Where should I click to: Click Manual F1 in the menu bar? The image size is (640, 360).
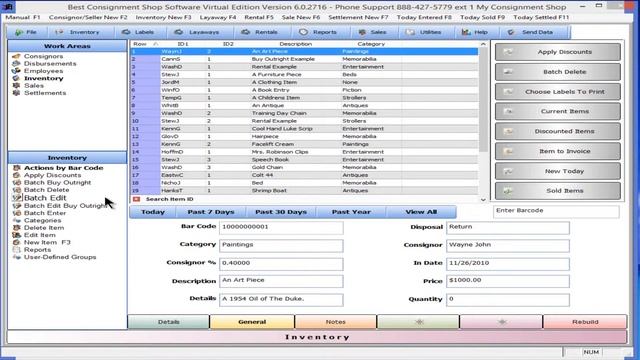click(x=23, y=18)
